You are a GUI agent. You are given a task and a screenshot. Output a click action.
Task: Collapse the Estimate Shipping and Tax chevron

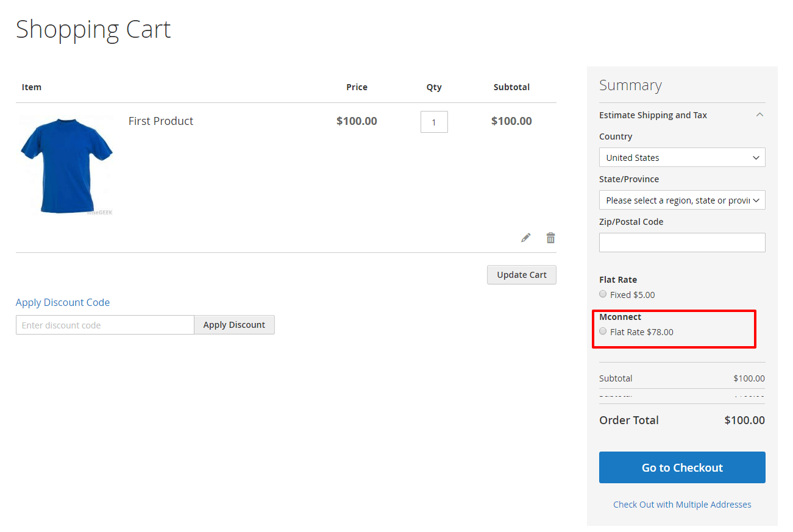click(x=759, y=115)
